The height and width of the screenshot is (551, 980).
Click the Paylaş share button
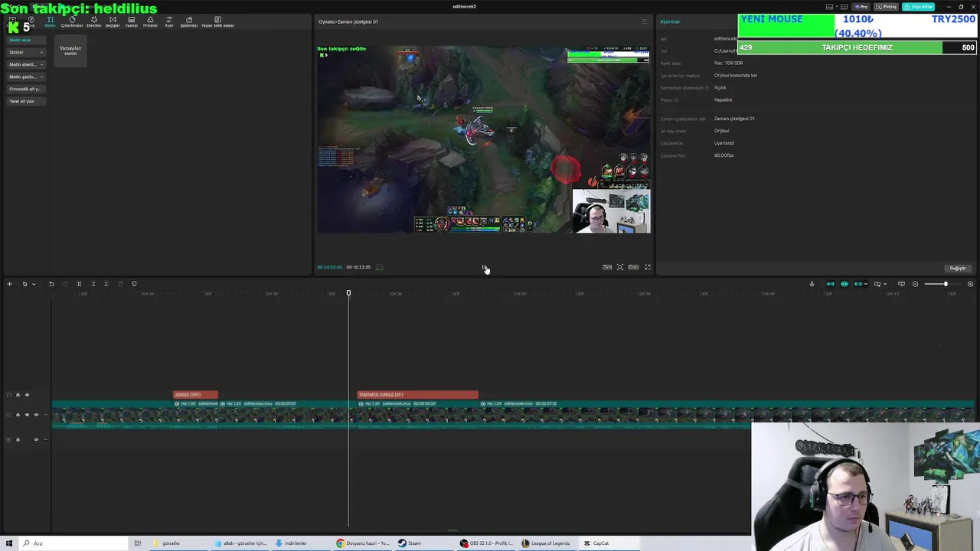pyautogui.click(x=887, y=7)
